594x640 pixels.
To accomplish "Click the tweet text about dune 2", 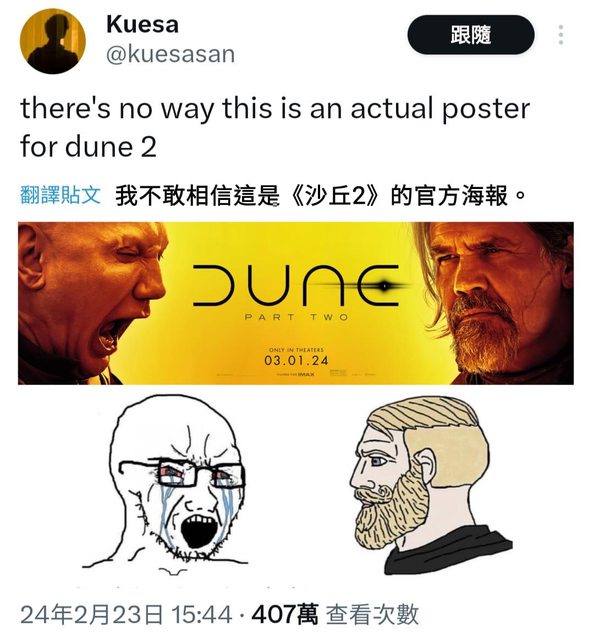I will coord(275,127).
